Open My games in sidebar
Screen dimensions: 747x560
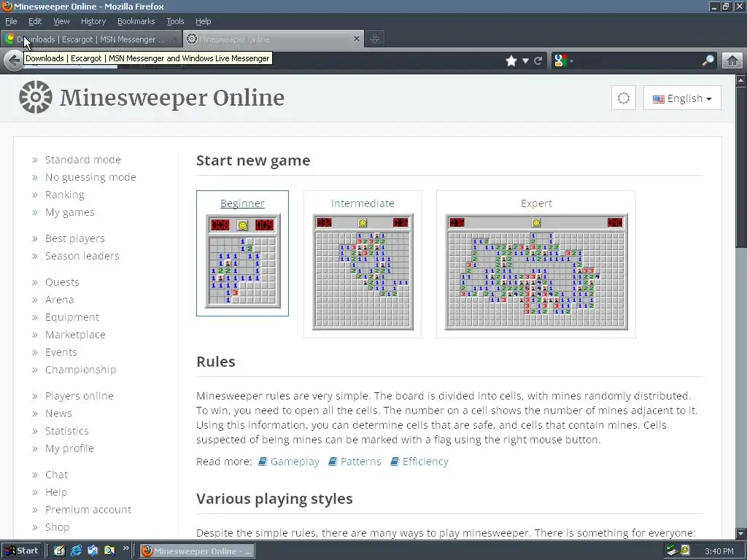tap(69, 212)
